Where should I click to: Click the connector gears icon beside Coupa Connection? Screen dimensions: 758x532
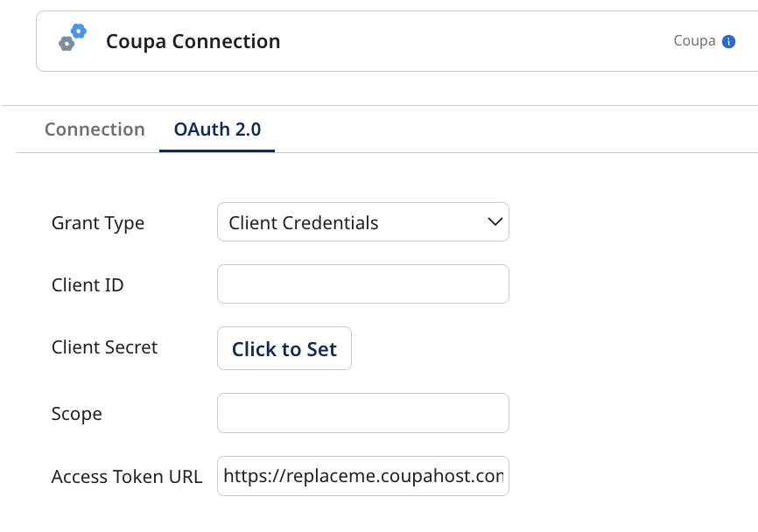(71, 40)
